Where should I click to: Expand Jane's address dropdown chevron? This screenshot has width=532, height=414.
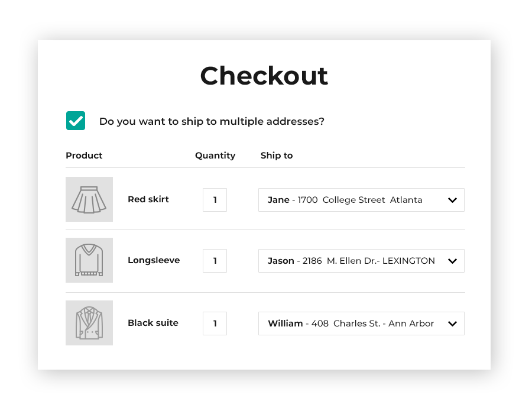tap(452, 200)
